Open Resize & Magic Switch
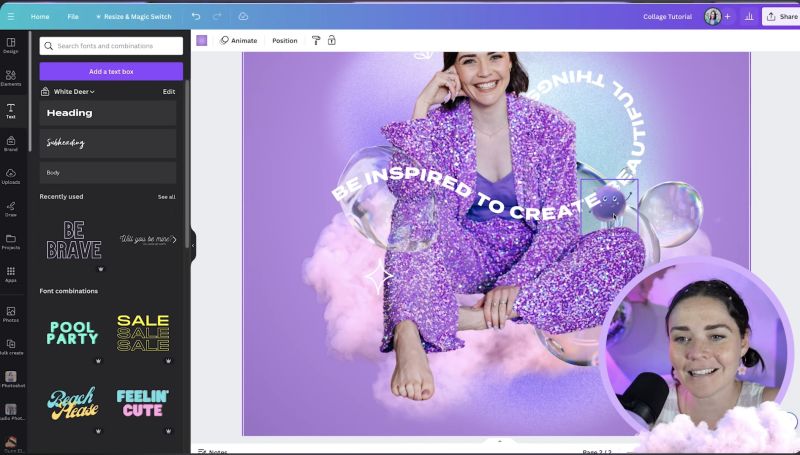 [x=134, y=16]
